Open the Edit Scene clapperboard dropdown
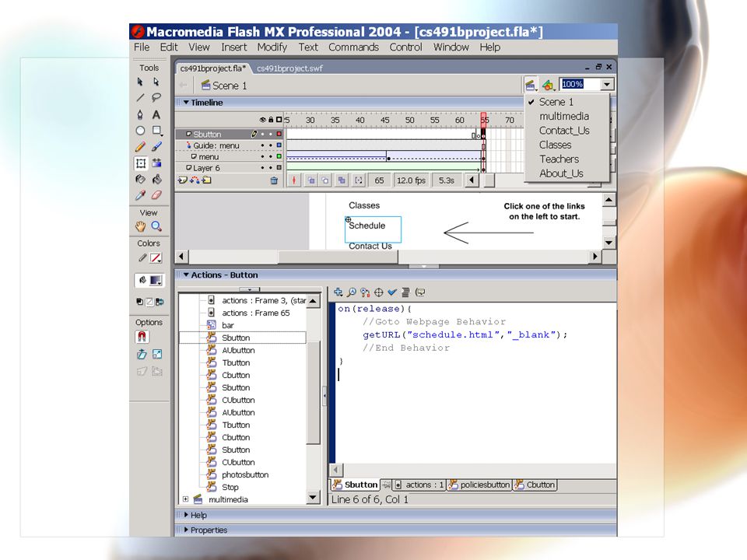 pyautogui.click(x=531, y=86)
